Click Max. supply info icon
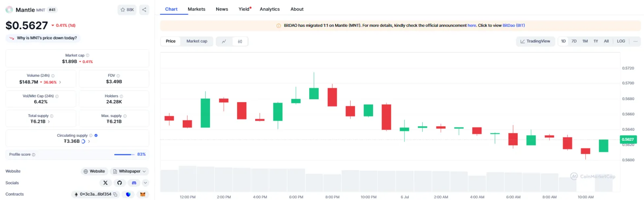The image size is (644, 200). [125, 116]
